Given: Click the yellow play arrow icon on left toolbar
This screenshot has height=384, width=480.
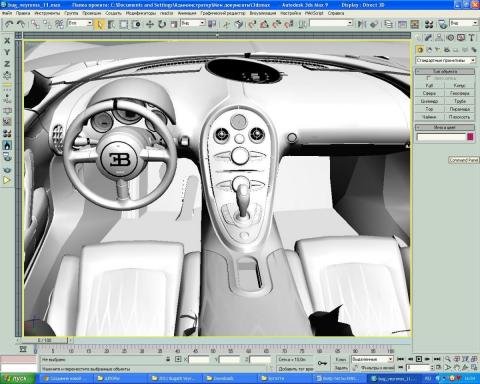Looking at the screenshot, I should click(7, 180).
